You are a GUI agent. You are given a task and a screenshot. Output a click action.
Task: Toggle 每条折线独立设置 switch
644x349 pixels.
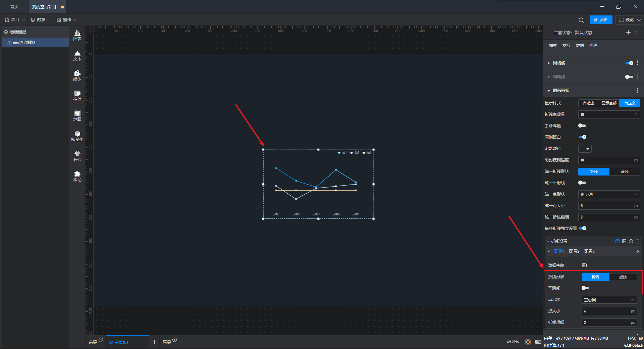[x=583, y=229]
